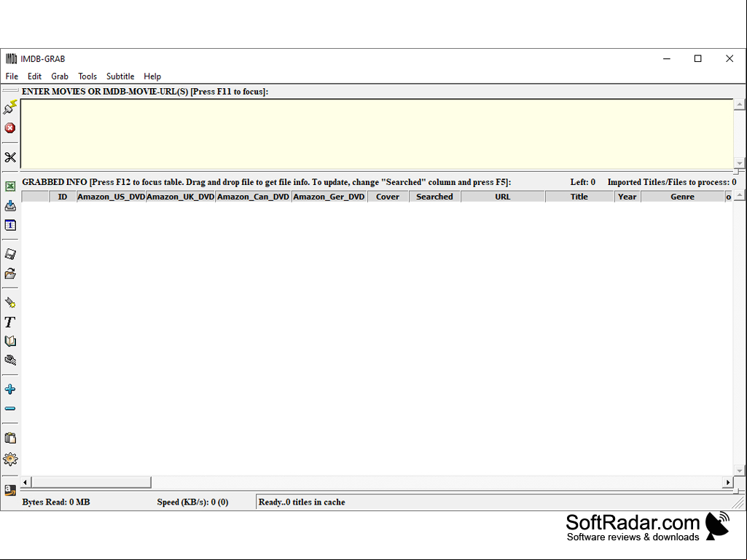This screenshot has width=747, height=560.
Task: Click the import tray download icon
Action: click(x=10, y=205)
